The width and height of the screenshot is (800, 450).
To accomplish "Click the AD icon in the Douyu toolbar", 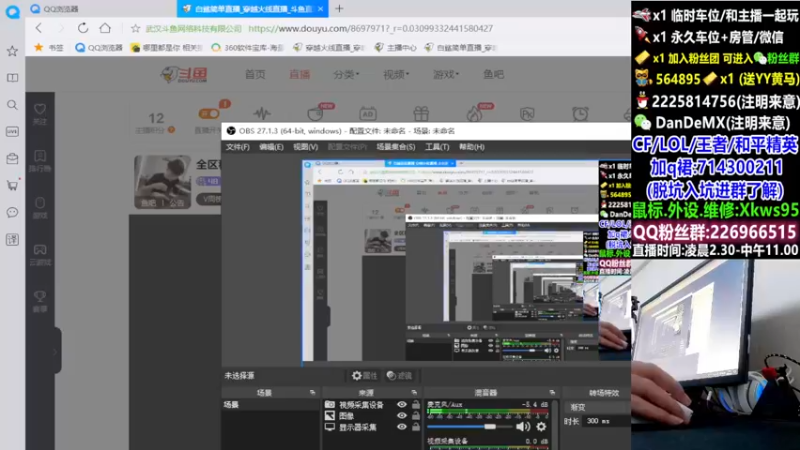I will click(368, 113).
